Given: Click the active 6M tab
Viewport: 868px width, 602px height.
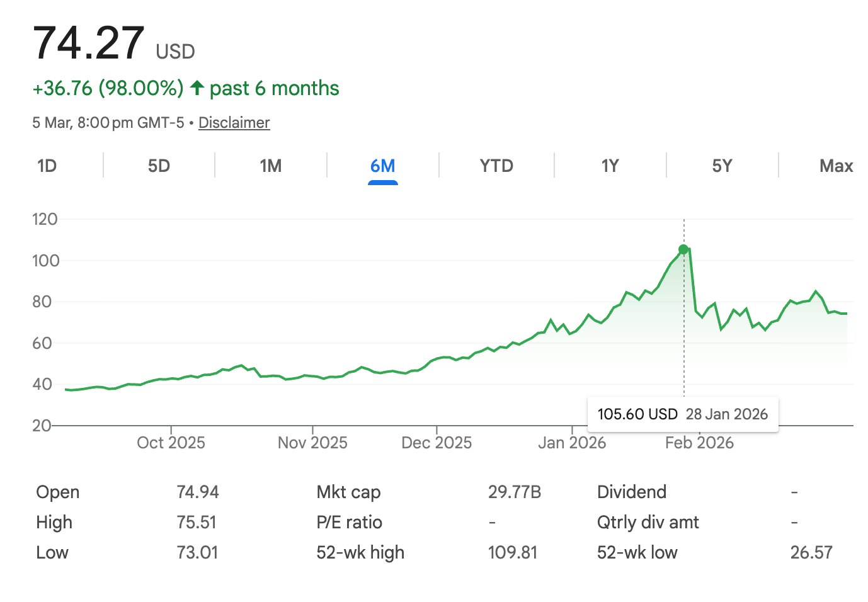Looking at the screenshot, I should 382,166.
